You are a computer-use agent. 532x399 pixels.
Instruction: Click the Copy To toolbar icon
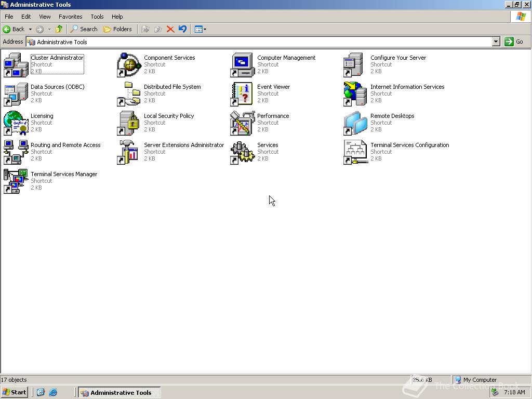pos(158,29)
